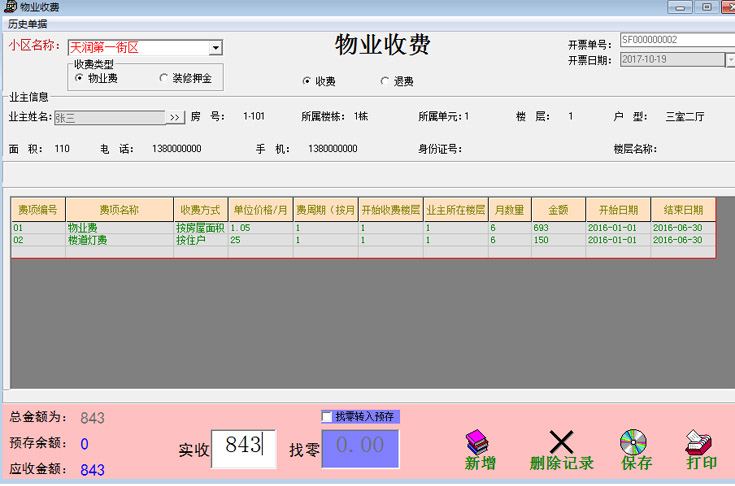Open the 开票日期 date dropdown
This screenshot has height=486, width=735.
(730, 60)
